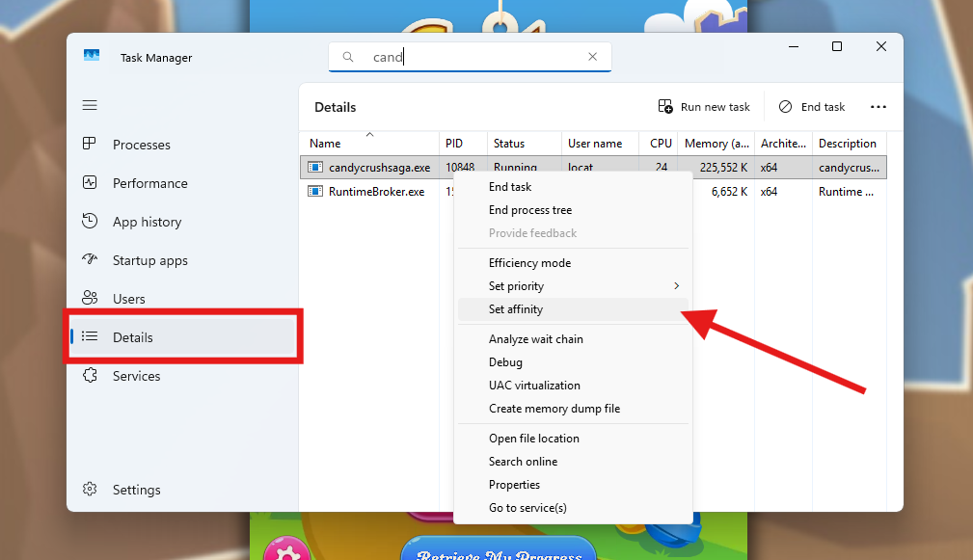Sort by the Memory column header

click(716, 144)
